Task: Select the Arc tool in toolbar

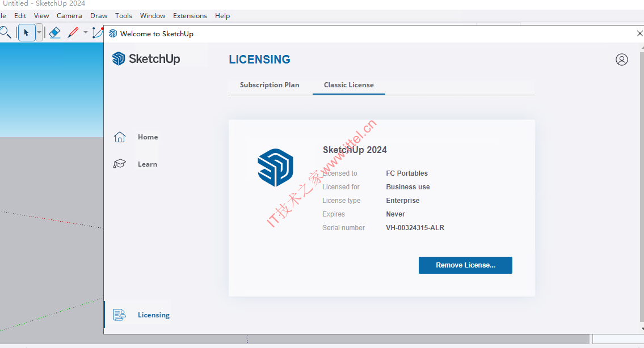Action: (x=98, y=33)
